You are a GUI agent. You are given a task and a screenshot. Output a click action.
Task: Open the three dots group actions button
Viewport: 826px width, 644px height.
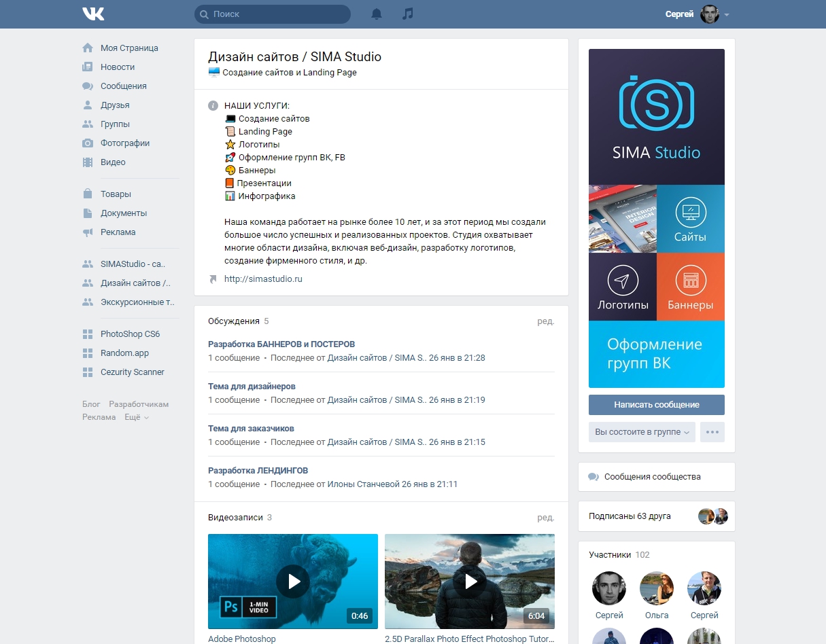point(712,432)
